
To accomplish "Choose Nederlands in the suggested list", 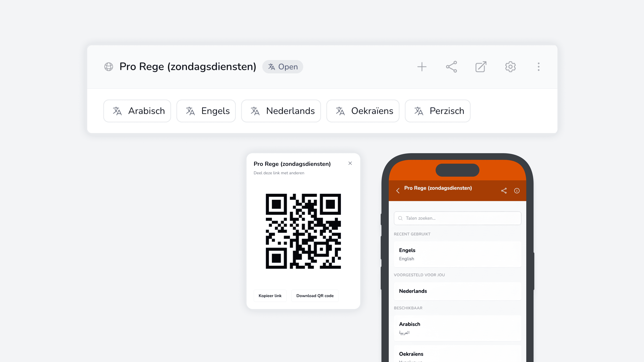I will click(x=458, y=291).
